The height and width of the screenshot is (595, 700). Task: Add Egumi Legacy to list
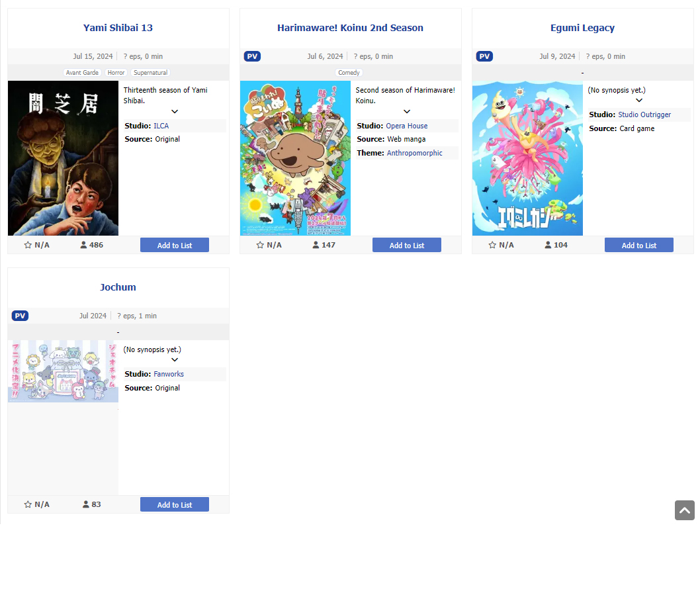coord(639,245)
